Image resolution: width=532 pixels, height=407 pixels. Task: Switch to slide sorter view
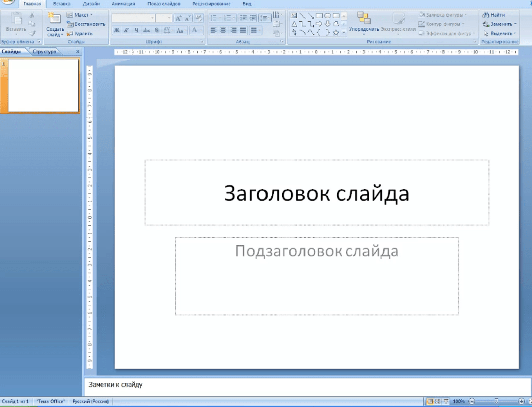[438, 401]
